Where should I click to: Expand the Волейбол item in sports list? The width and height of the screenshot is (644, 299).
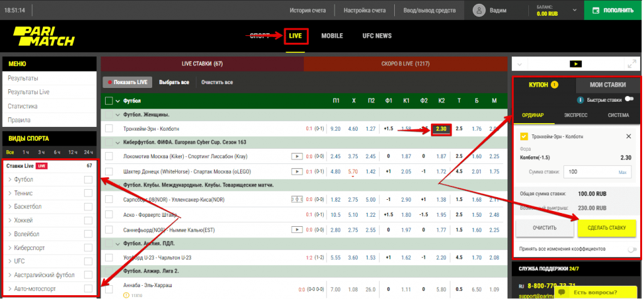click(10, 234)
